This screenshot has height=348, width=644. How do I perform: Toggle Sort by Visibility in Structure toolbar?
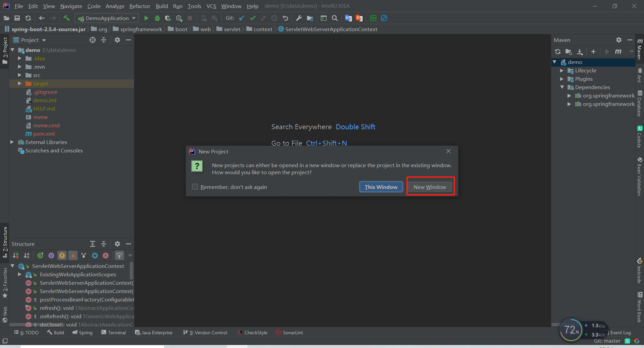[x=16, y=256]
